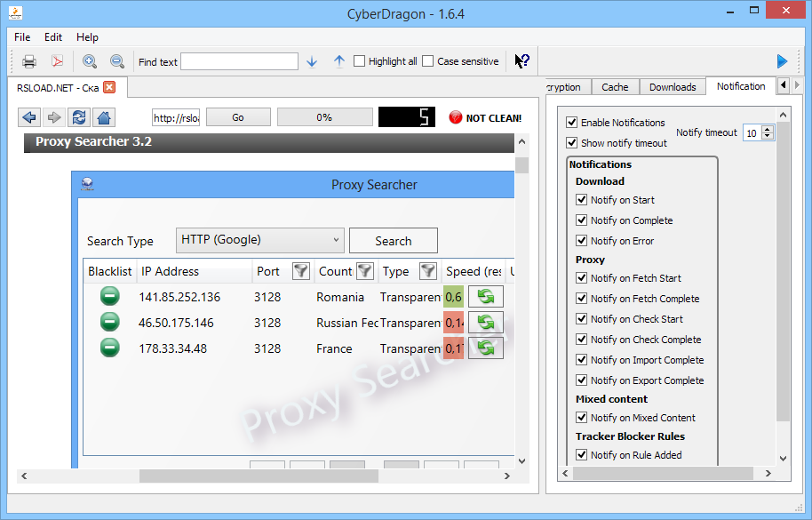812x520 pixels.
Task: Reload the page with the refresh icon
Action: click(79, 117)
